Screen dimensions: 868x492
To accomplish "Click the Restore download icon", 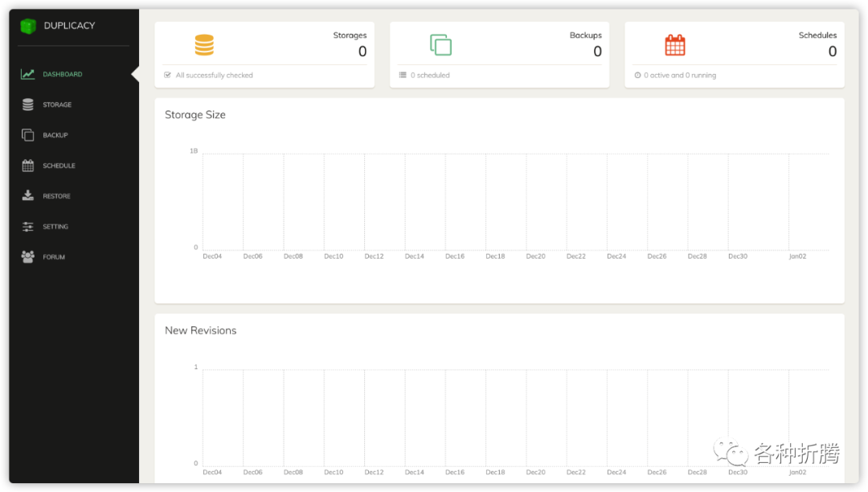I will pos(27,195).
